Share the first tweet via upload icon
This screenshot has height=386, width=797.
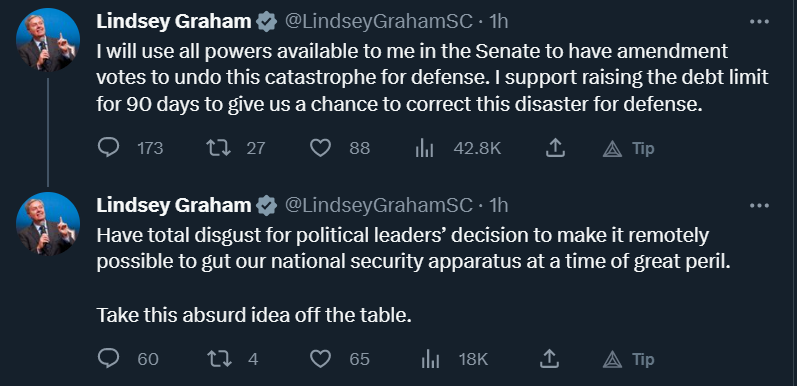tap(555, 148)
